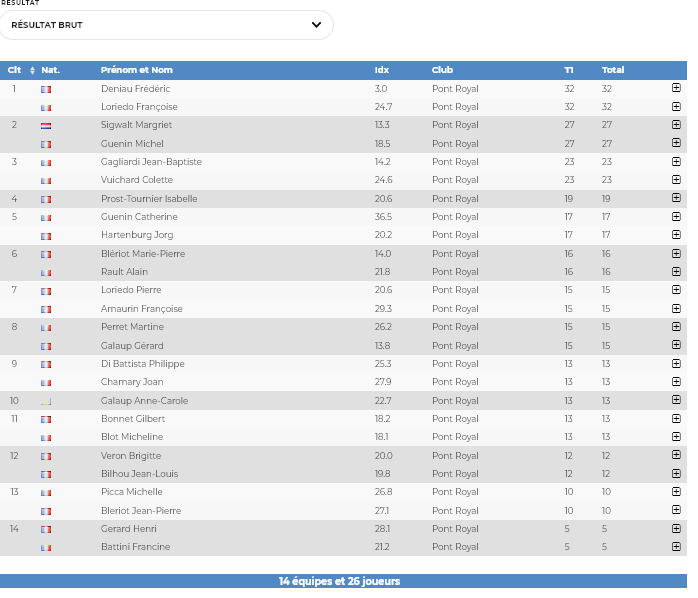Click Pont Royal club in Rault Alain row
698x598 pixels.
pos(455,272)
